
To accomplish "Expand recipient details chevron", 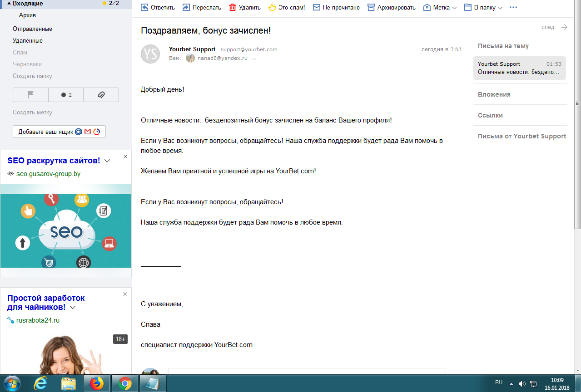I will [x=254, y=59].
